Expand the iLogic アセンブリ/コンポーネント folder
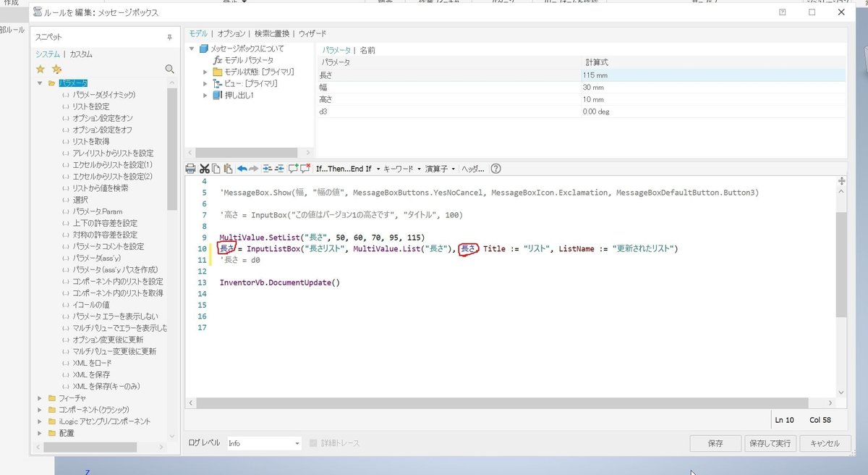Screen dimensions: 868x475 pos(40,421)
